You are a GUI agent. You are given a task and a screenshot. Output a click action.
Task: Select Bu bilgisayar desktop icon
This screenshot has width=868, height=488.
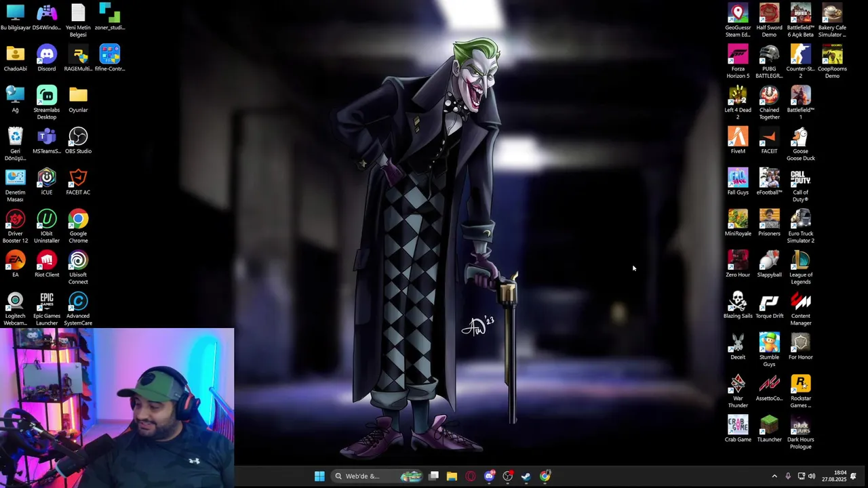15,17
